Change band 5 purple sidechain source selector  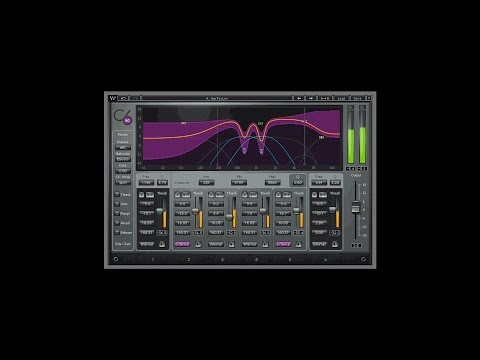283,244
